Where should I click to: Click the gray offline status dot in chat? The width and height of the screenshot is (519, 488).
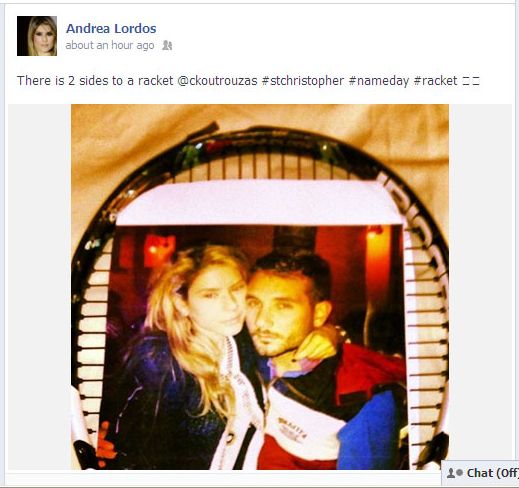coord(460,473)
